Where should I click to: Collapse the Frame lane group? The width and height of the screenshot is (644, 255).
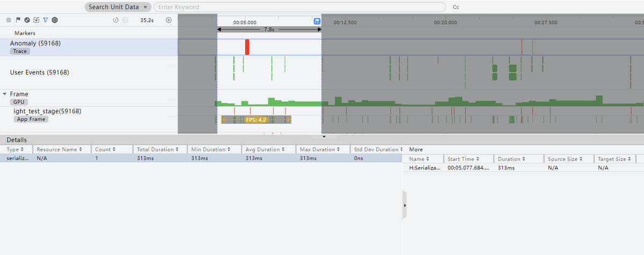[5, 94]
